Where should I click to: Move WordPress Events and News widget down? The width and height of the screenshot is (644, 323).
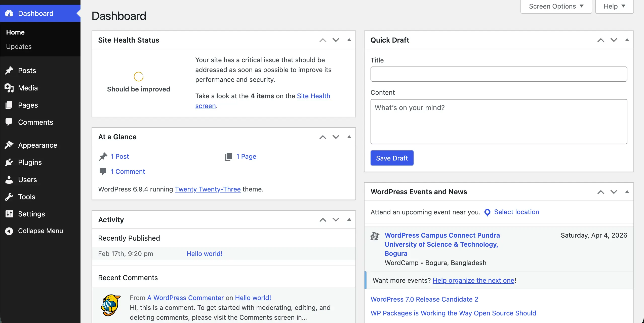pos(614,192)
